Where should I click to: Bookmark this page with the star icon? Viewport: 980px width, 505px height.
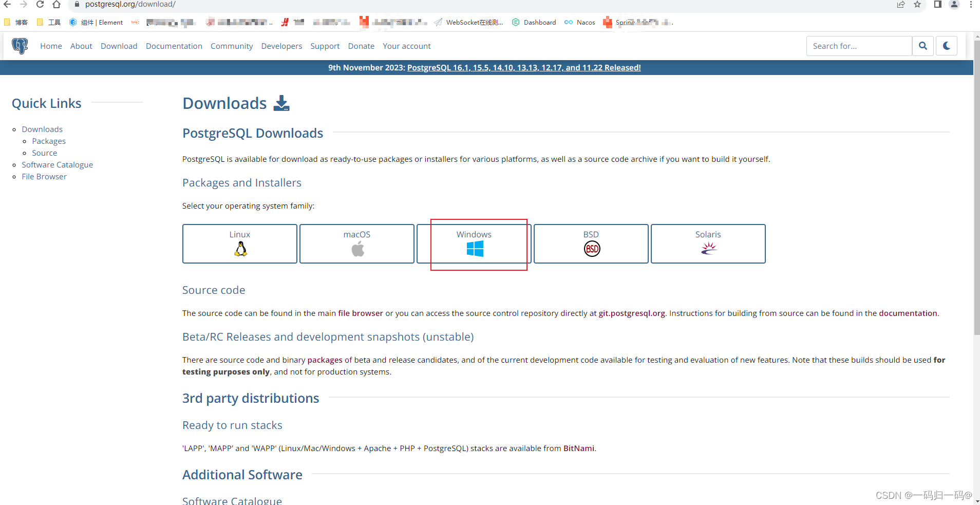(917, 4)
